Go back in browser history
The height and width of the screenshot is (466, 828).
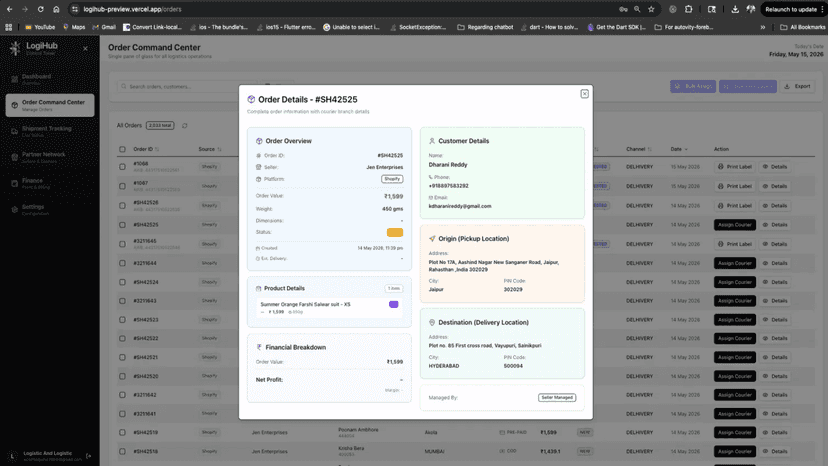click(x=10, y=9)
